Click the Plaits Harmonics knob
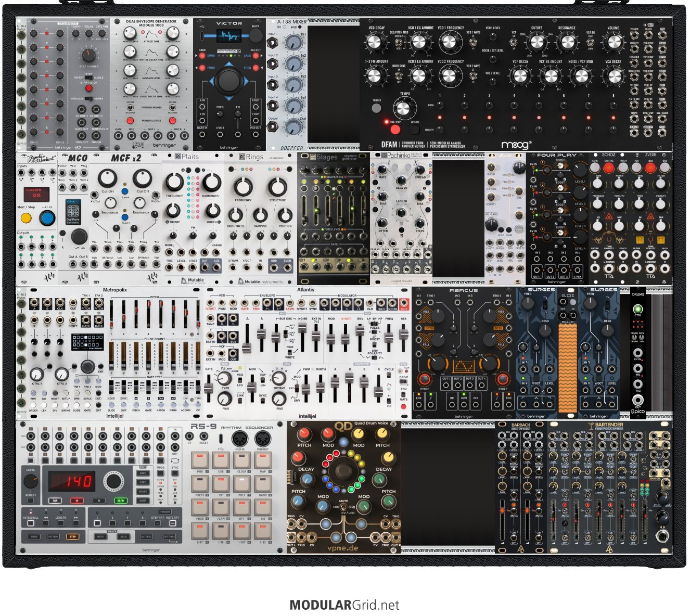 coord(211,182)
